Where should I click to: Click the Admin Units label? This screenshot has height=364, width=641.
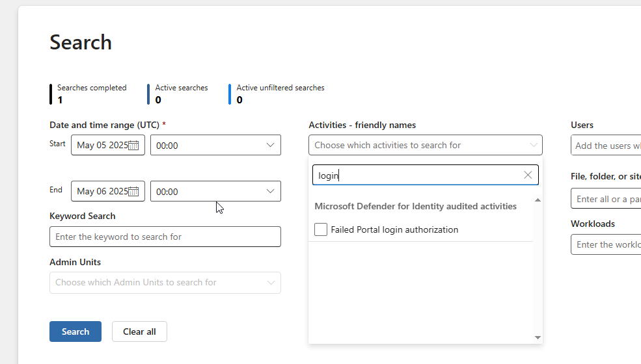[75, 263]
